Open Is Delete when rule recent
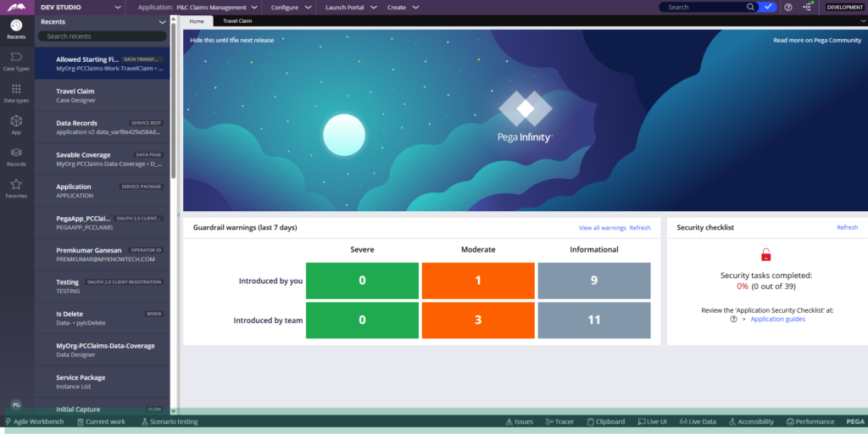868x434 pixels. 103,318
